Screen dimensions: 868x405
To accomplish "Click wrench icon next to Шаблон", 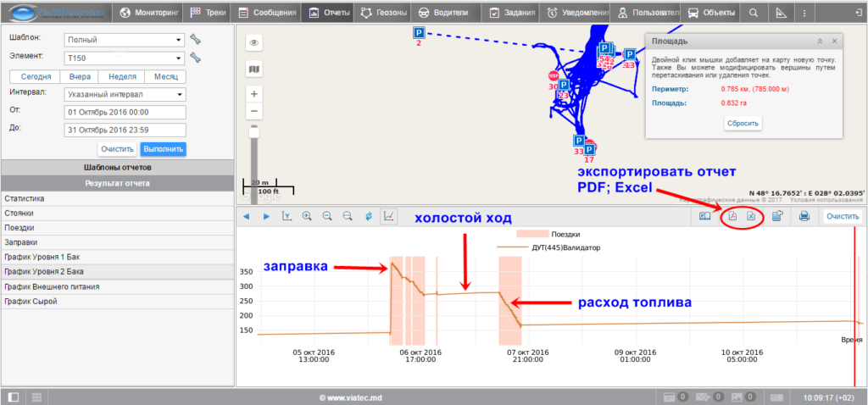I will 195,39.
